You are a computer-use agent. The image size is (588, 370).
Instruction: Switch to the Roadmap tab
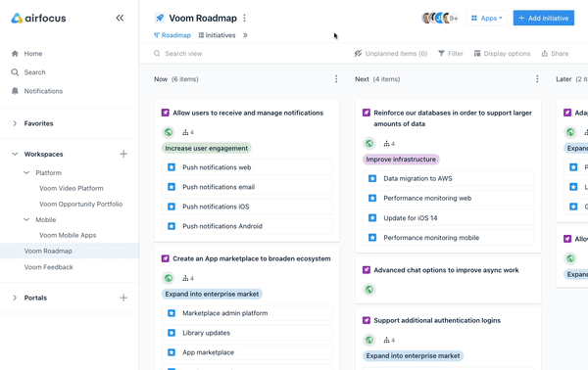(x=172, y=35)
